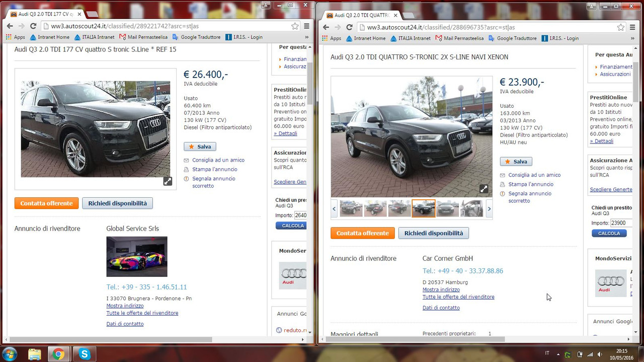Show next thumbnails in right gallery
The height and width of the screenshot is (362, 644).
[489, 208]
